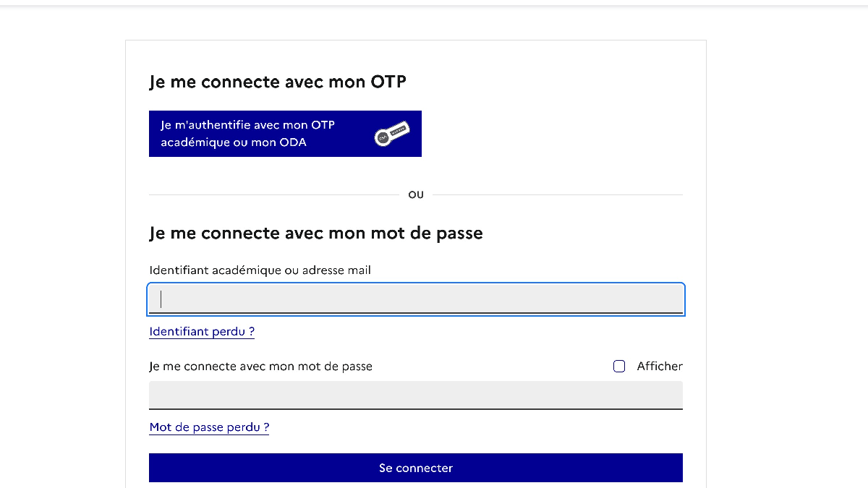Open OTP authentication via 'Je m'authentifie' button
Screen dimensions: 868x488
(285, 134)
